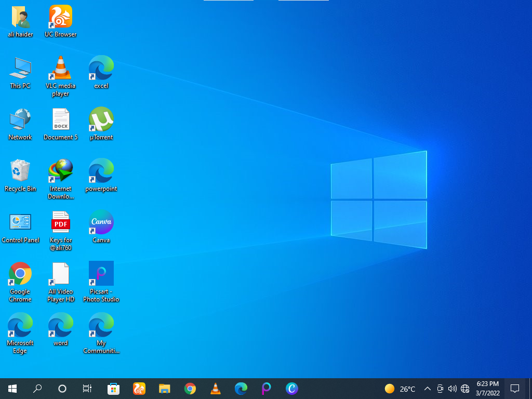
Task: Open Google Chrome from taskbar
Action: click(x=190, y=389)
